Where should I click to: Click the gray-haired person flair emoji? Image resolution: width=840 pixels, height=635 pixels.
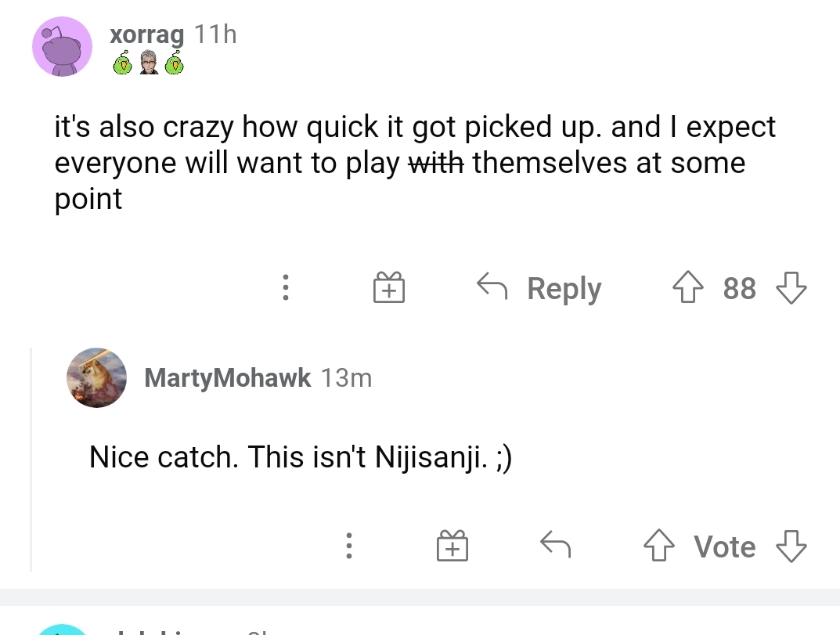[x=149, y=64]
